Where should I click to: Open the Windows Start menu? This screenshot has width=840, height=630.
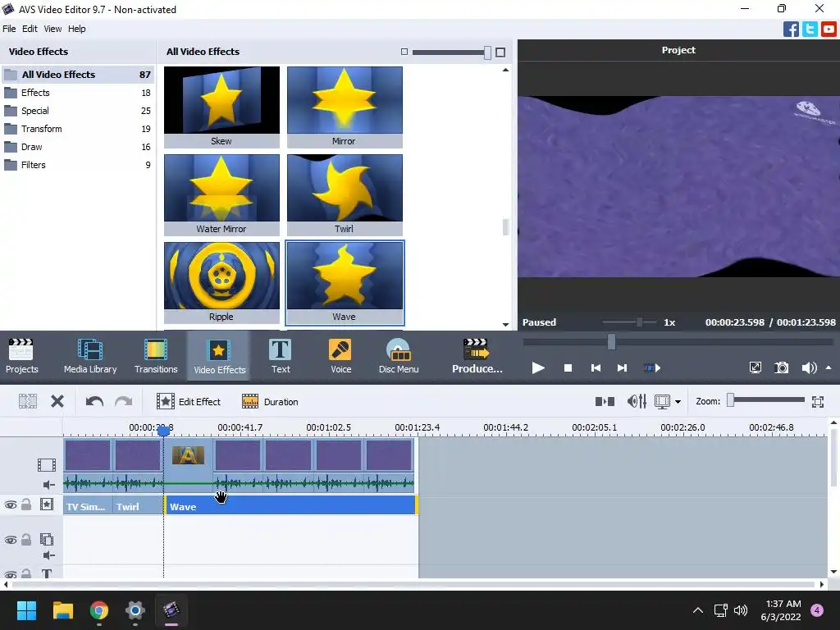(x=26, y=610)
